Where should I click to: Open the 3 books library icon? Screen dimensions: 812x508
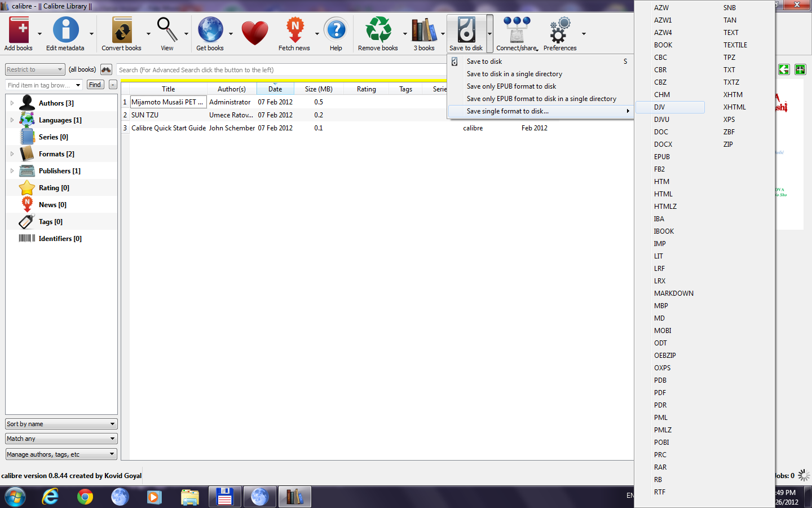(x=424, y=30)
